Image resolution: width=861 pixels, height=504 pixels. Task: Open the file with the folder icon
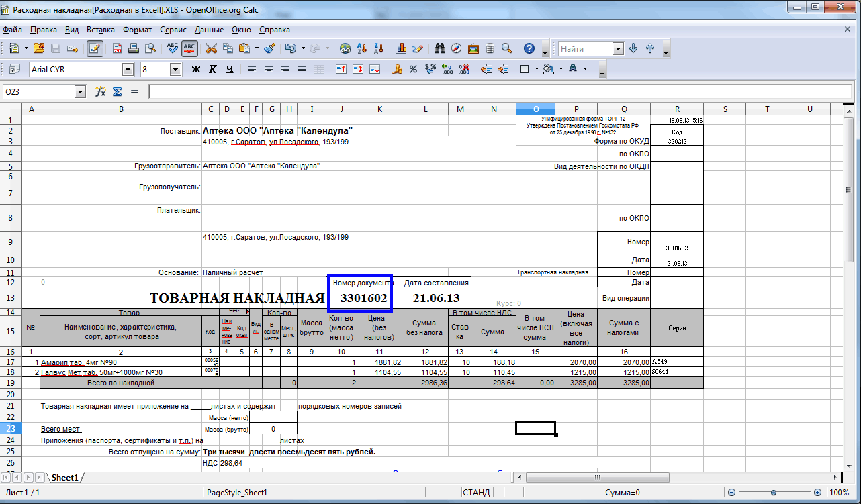[39, 48]
